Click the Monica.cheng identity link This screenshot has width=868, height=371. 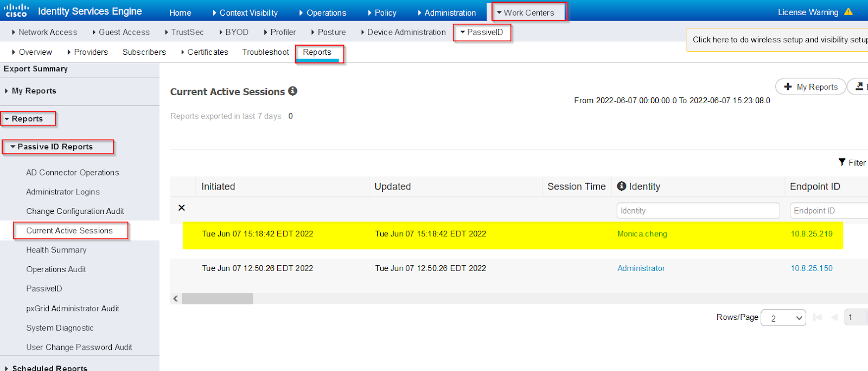coord(642,234)
